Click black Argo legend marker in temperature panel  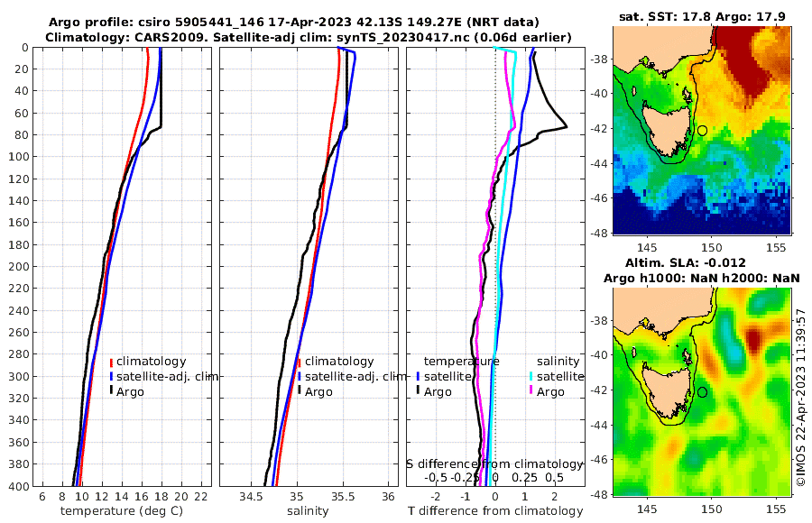(x=111, y=391)
